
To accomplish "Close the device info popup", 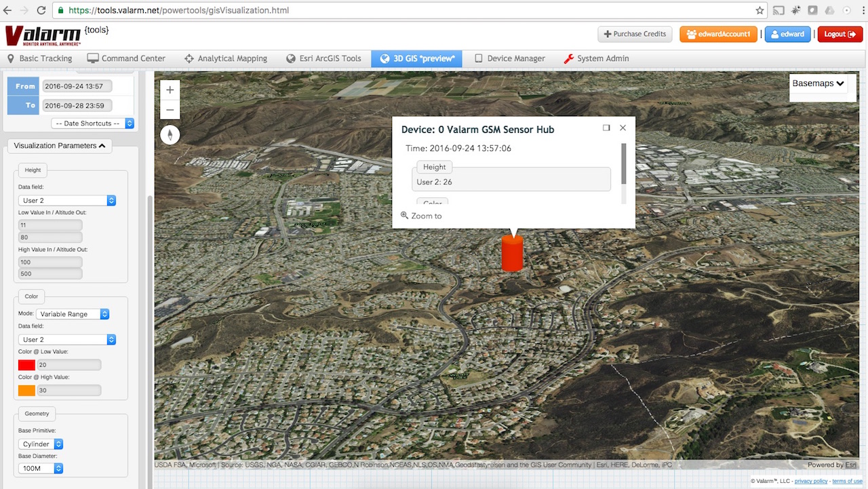I will tap(623, 128).
